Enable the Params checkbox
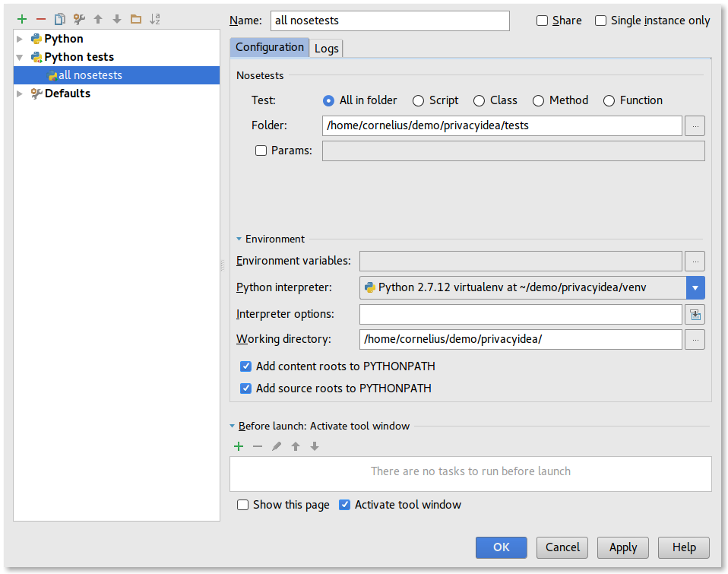This screenshot has height=574, width=728. point(261,151)
